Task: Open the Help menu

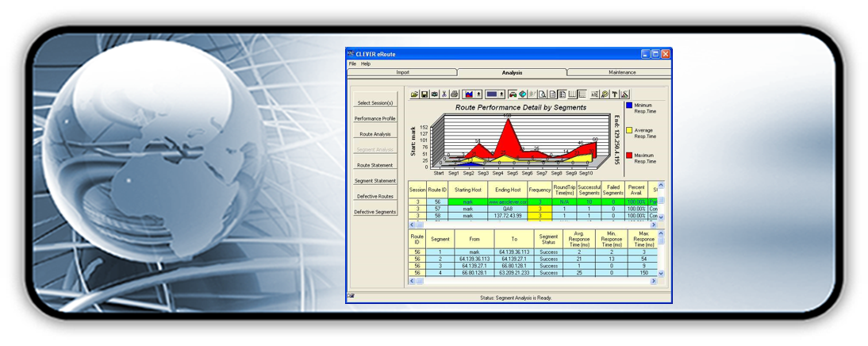Action: 365,63
